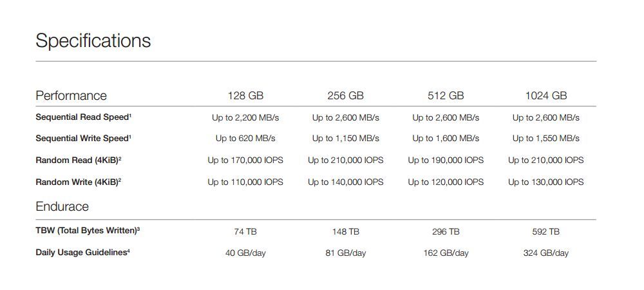Click the Performance section header

coord(71,95)
